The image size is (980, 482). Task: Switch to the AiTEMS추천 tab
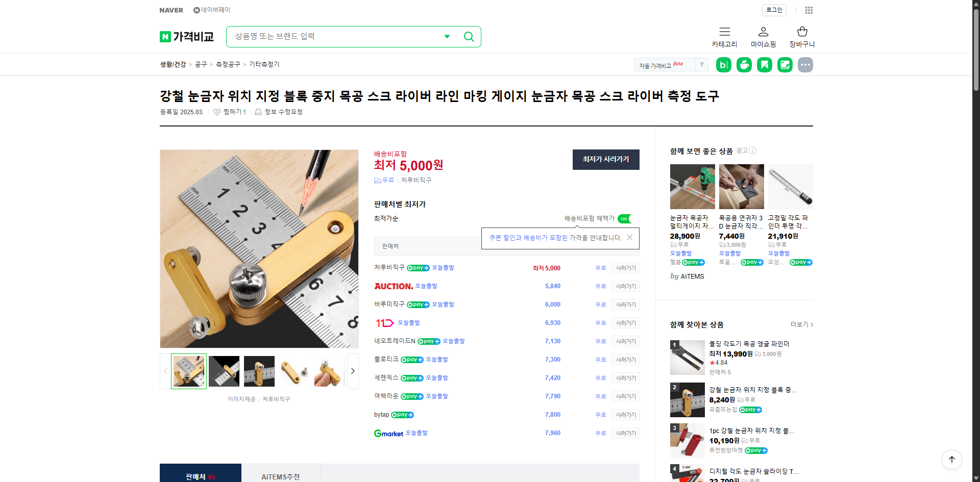coord(281,476)
